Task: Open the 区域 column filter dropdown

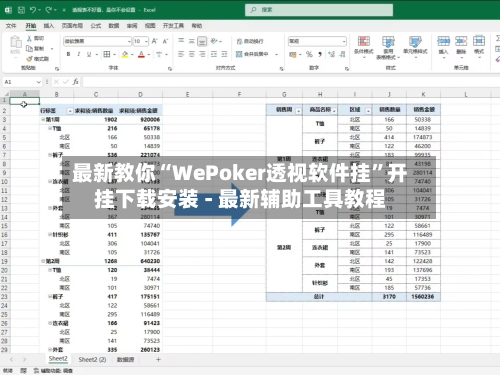Action: (x=368, y=111)
